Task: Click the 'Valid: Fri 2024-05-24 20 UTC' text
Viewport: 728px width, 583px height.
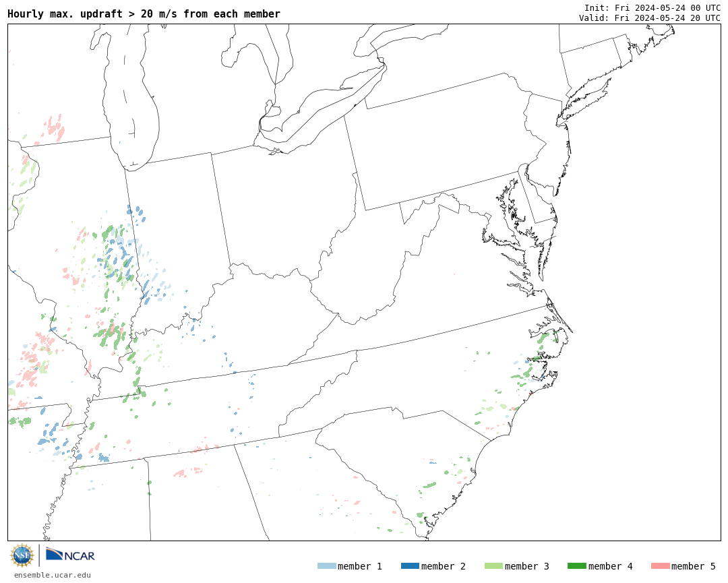Action: click(650, 18)
